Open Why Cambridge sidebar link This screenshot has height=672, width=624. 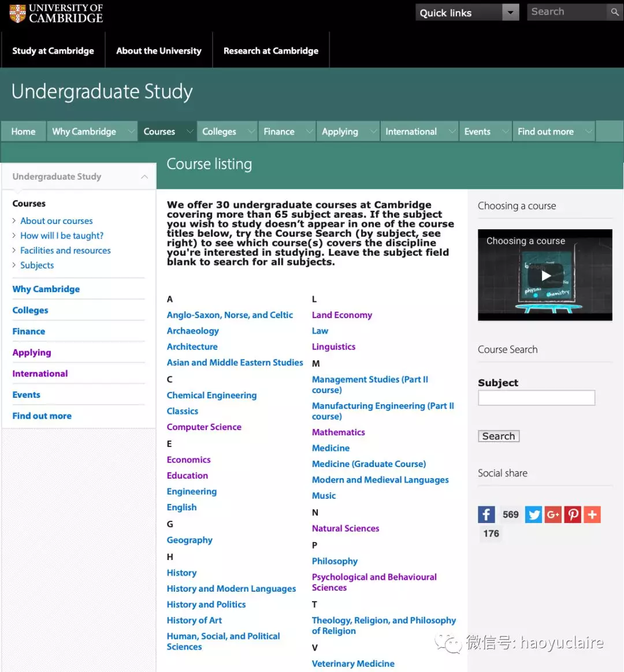(x=46, y=289)
